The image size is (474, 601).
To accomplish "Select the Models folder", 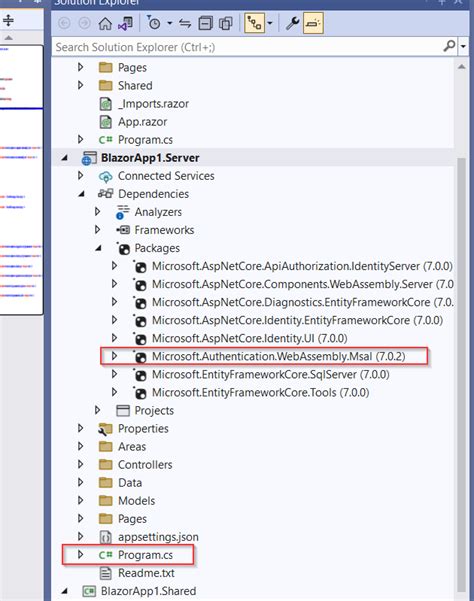I will (136, 500).
